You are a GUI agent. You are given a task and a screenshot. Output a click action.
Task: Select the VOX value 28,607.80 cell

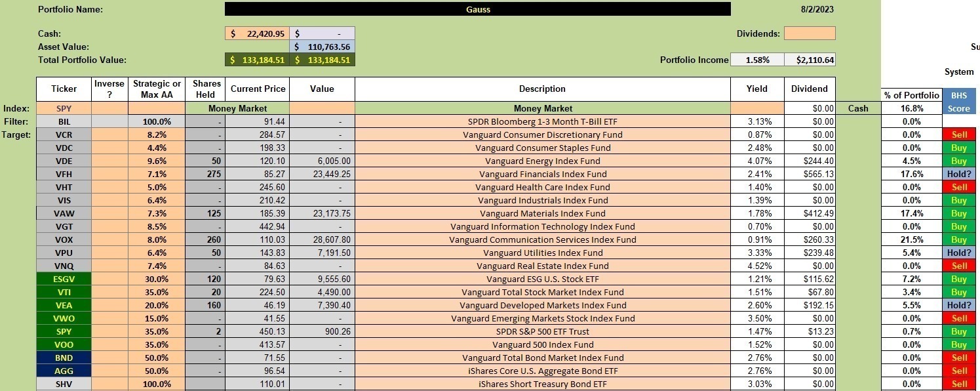coord(323,239)
